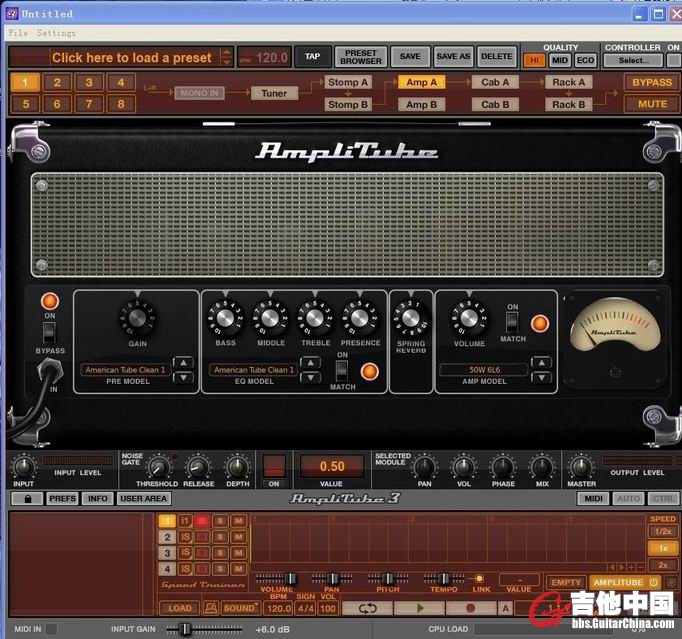
Task: Click the PRESET BROWSER button
Action: click(x=360, y=57)
